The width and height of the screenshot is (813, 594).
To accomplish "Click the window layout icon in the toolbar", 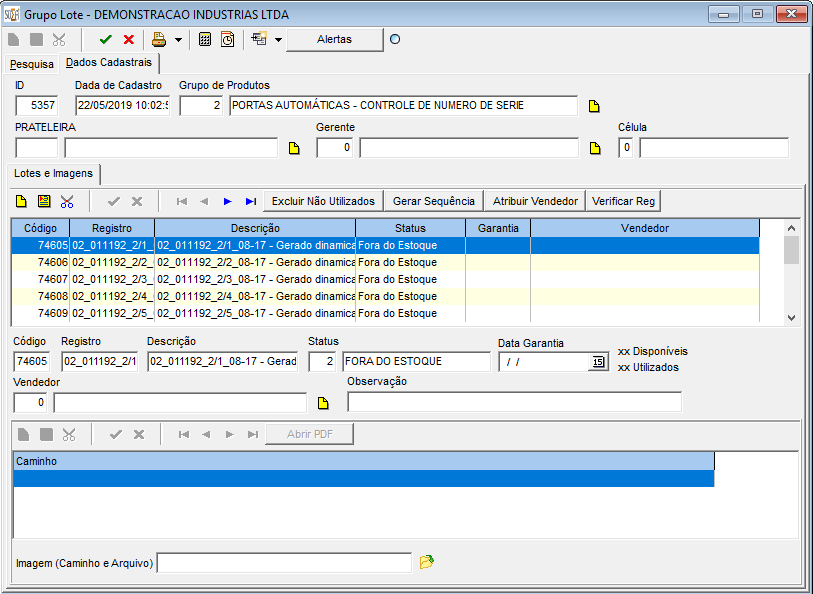I will click(x=259, y=39).
